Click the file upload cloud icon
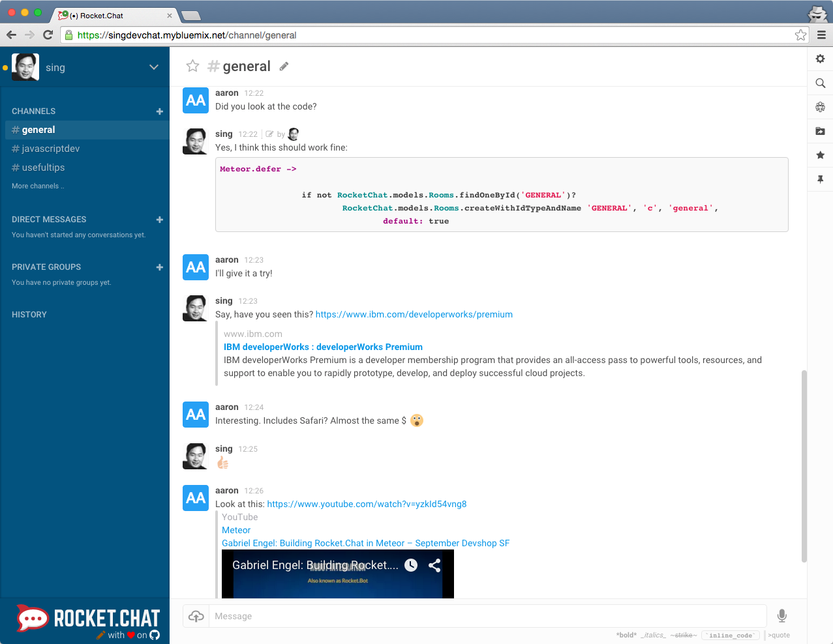Image resolution: width=833 pixels, height=644 pixels. point(196,616)
